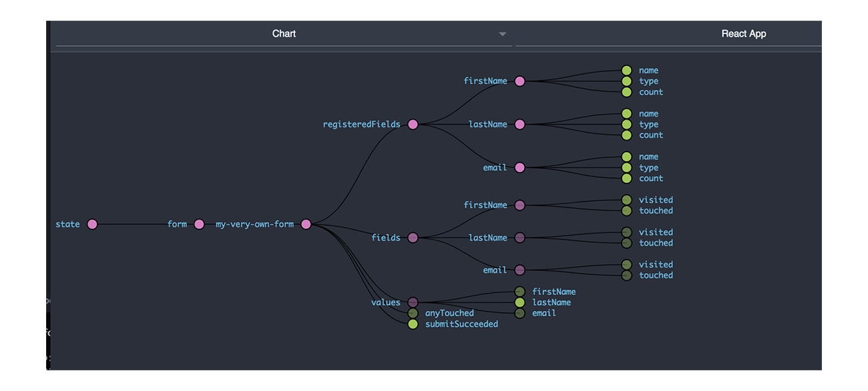Click the submitSucceeded leaf node

pos(413,324)
